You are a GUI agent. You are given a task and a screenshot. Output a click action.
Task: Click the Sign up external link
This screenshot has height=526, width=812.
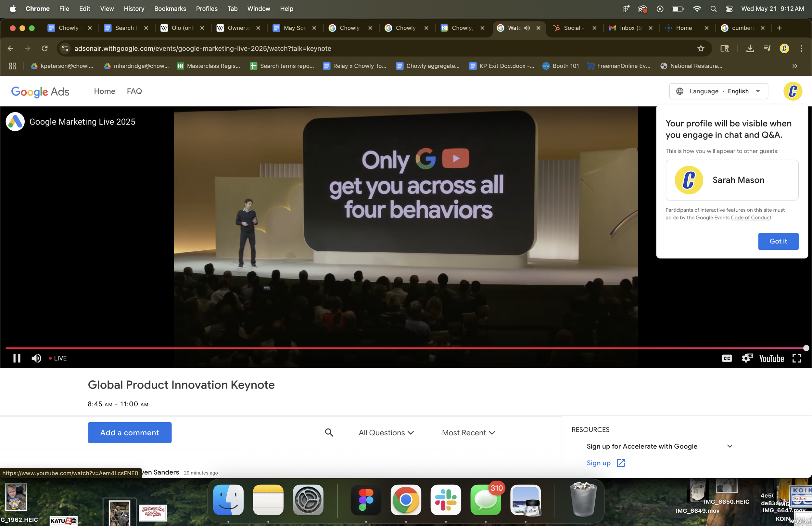[x=605, y=463]
